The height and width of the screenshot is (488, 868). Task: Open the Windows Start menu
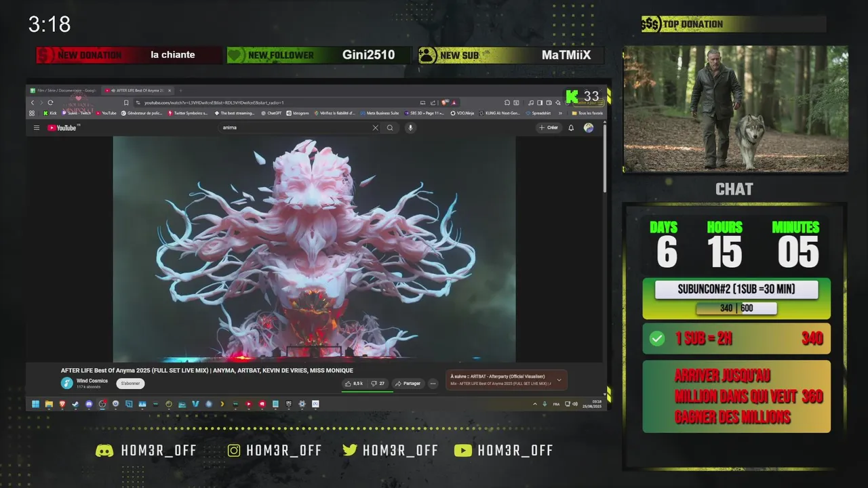pyautogui.click(x=35, y=404)
